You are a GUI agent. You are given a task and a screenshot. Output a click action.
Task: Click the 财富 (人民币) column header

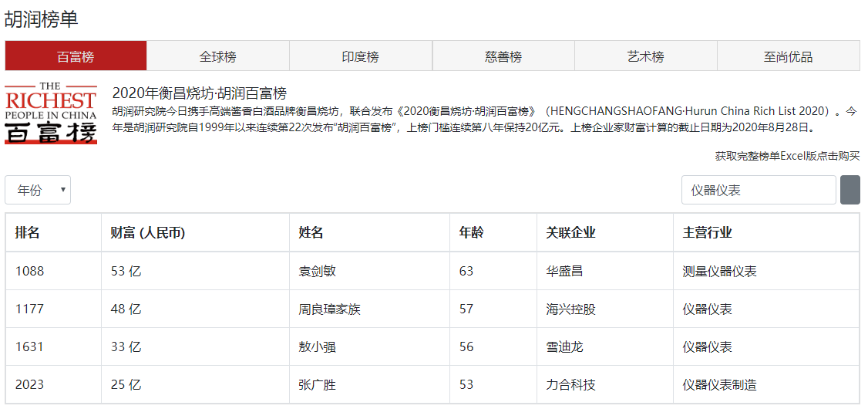click(147, 232)
